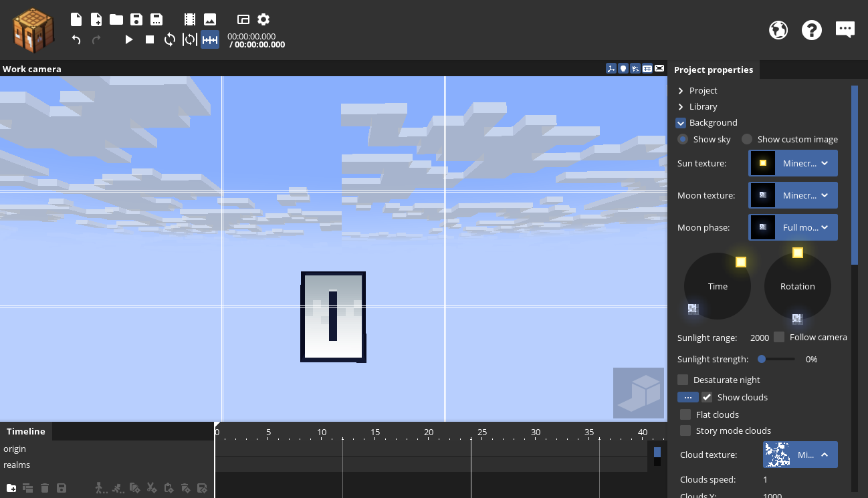Select the Timeline tab
The height and width of the screenshot is (498, 868).
pyautogui.click(x=26, y=431)
